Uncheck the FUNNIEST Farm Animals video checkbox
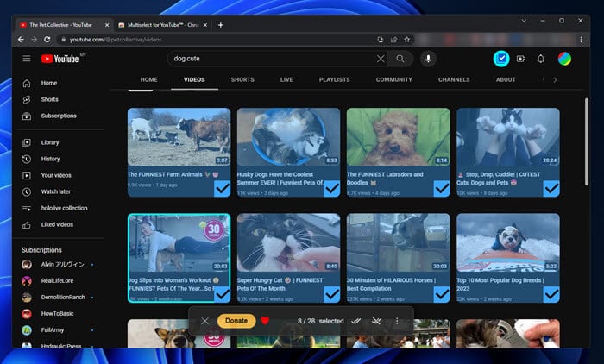The height and width of the screenshot is (364, 604). click(222, 189)
